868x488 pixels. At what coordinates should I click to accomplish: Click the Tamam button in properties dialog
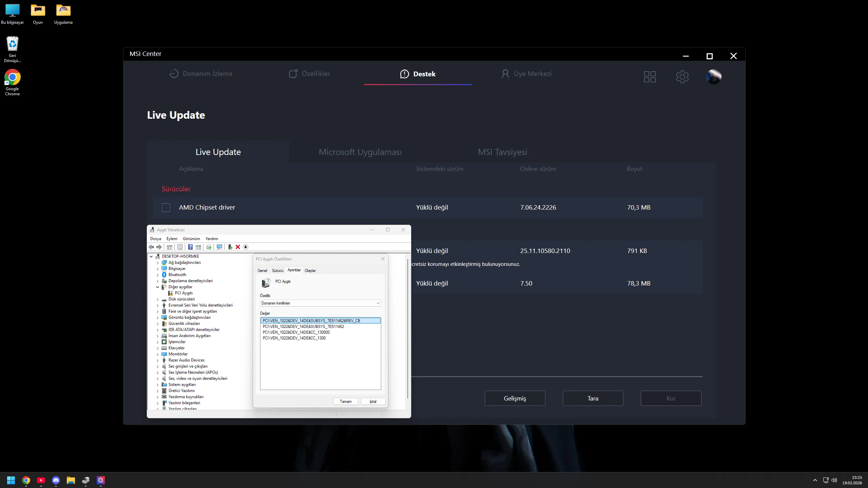(x=346, y=402)
